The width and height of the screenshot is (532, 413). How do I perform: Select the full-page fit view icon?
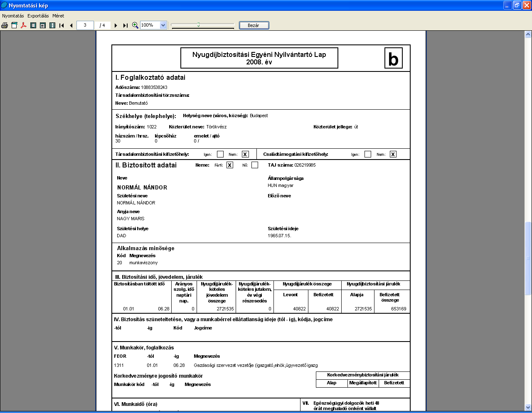point(33,25)
